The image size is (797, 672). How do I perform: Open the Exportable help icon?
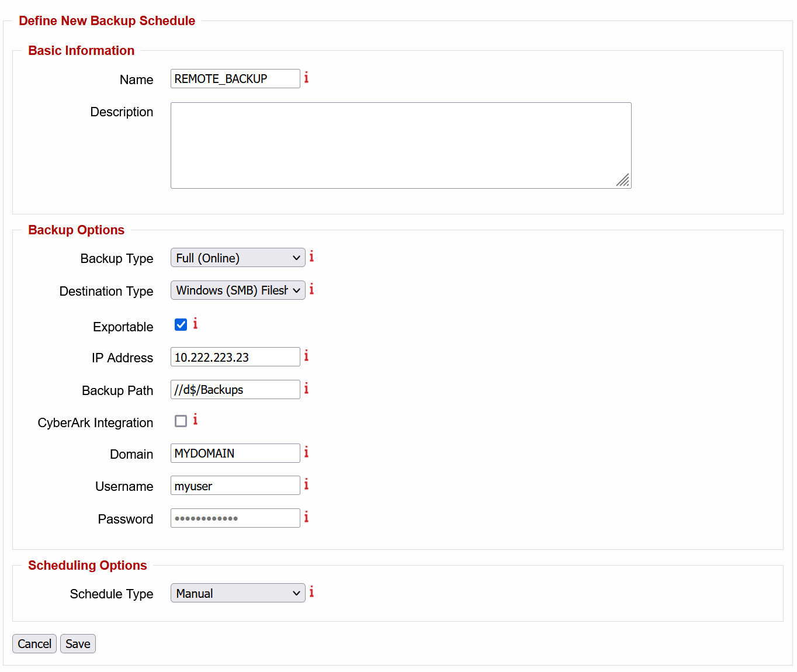coord(195,323)
